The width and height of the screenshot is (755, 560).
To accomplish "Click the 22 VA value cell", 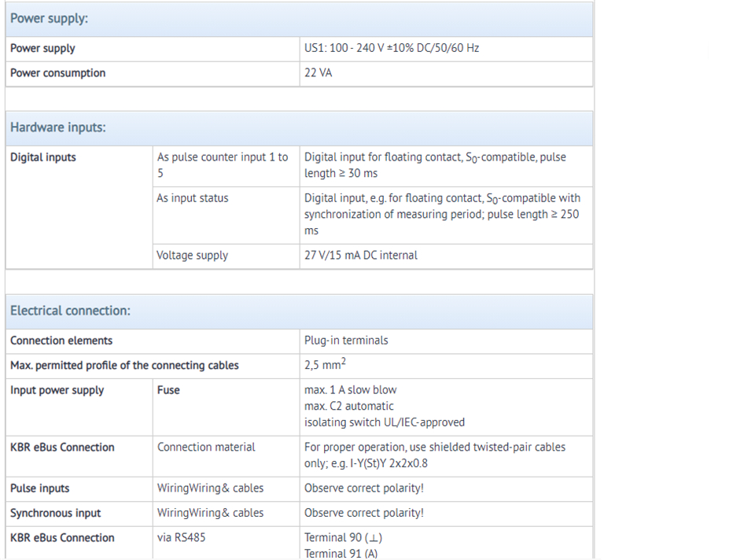I will 446,74.
